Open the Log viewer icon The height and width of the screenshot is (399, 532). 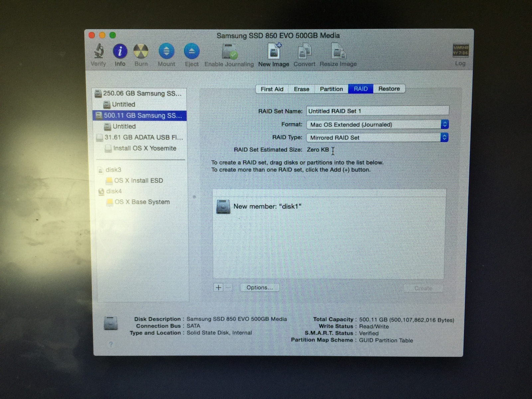click(461, 51)
